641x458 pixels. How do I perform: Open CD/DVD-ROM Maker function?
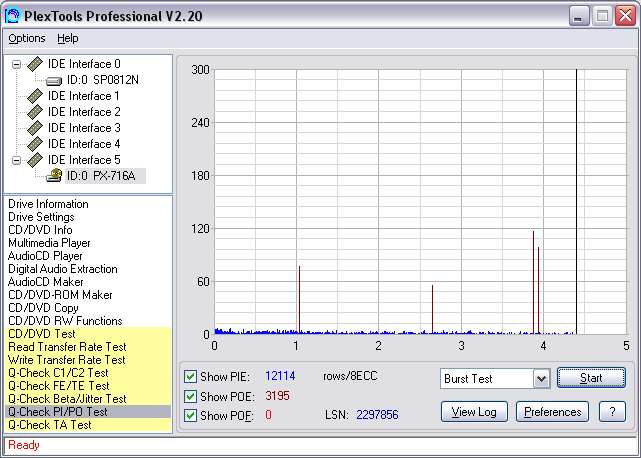[x=60, y=295]
